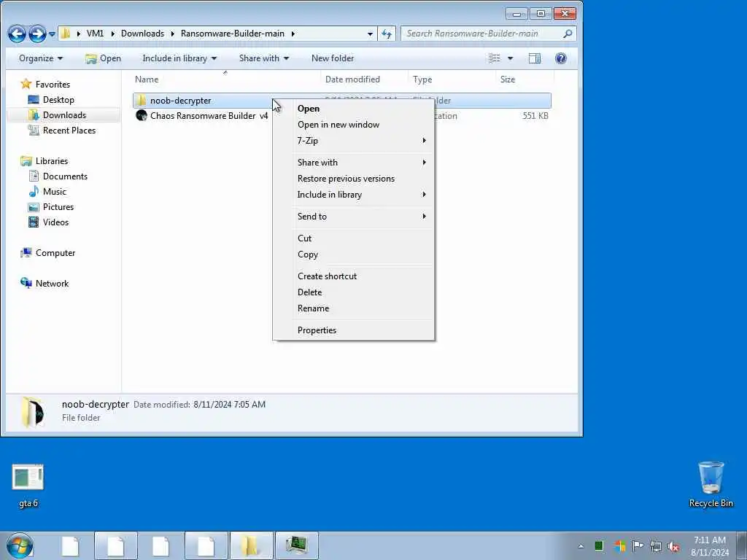Select the Chaos Ransomware Builder v4 filename
The image size is (747, 560).
(x=209, y=116)
